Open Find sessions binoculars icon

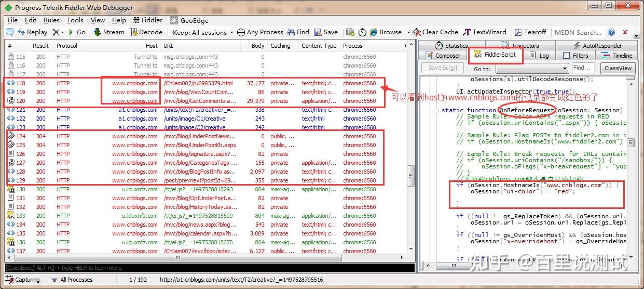pos(292,32)
